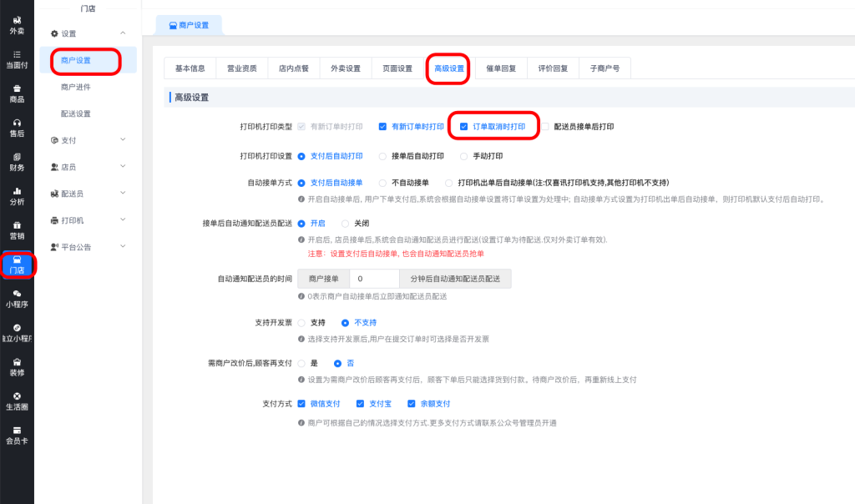The height and width of the screenshot is (504, 855).
Task: Open the 财务 finance sidebar icon
Action: coord(17,161)
